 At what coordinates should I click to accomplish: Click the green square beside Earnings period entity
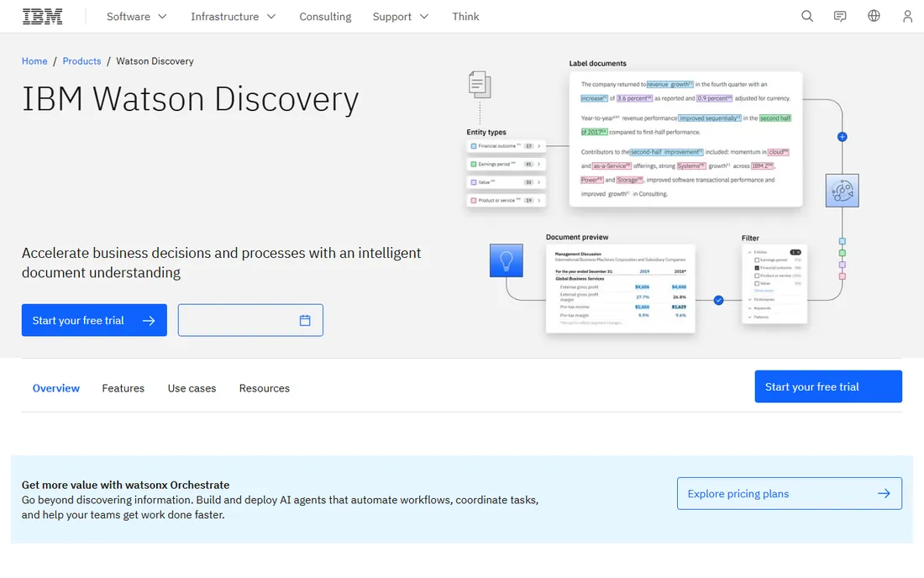[x=473, y=164]
